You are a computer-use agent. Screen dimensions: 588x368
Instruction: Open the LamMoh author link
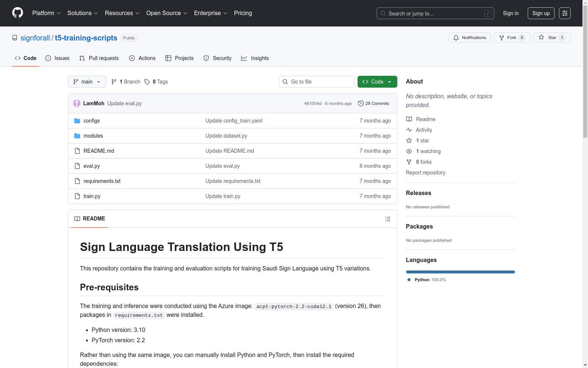pyautogui.click(x=94, y=103)
